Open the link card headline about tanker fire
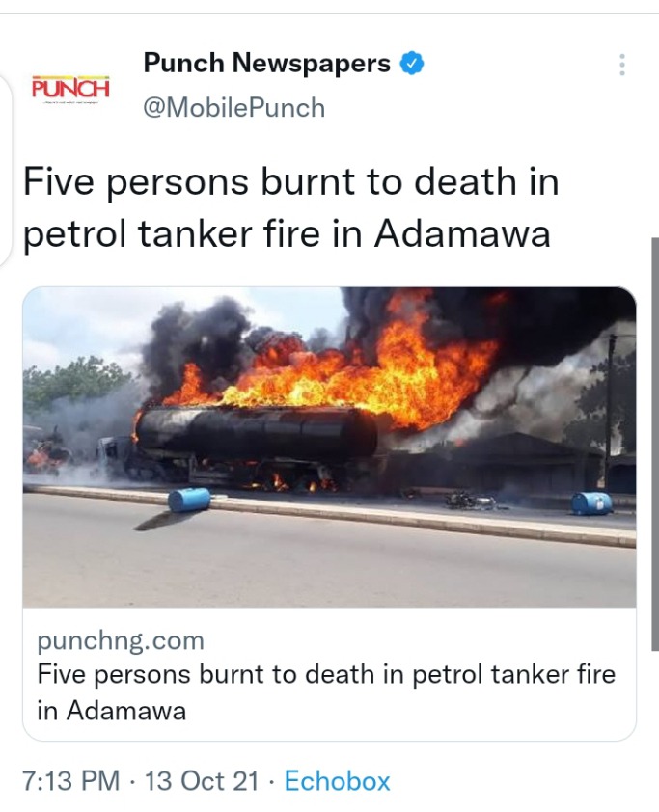 point(326,691)
